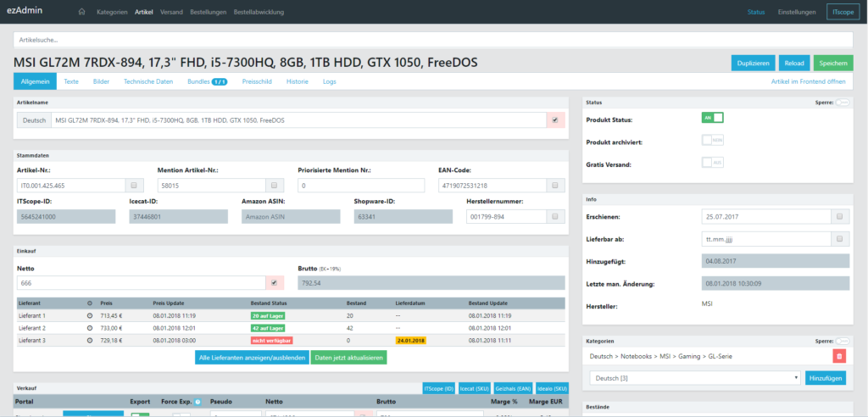Toggle all suppliers with Alle Lieferanten button
Viewport: 868px width, 417px height.
(x=251, y=358)
